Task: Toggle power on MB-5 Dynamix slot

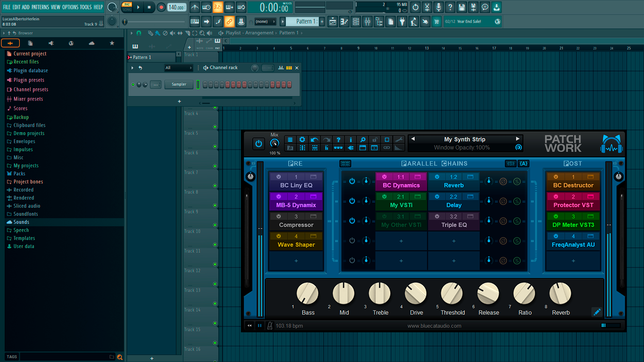Action: tap(279, 197)
